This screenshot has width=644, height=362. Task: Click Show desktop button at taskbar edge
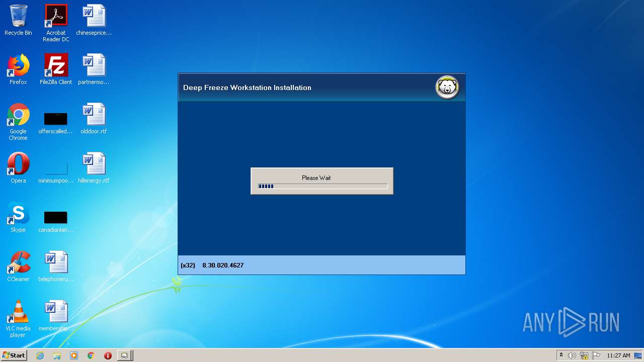[638, 355]
